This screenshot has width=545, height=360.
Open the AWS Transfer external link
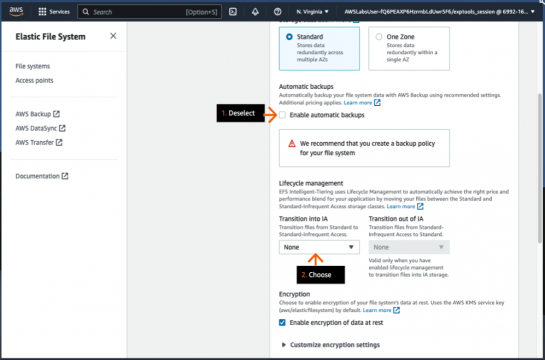pyautogui.click(x=39, y=142)
